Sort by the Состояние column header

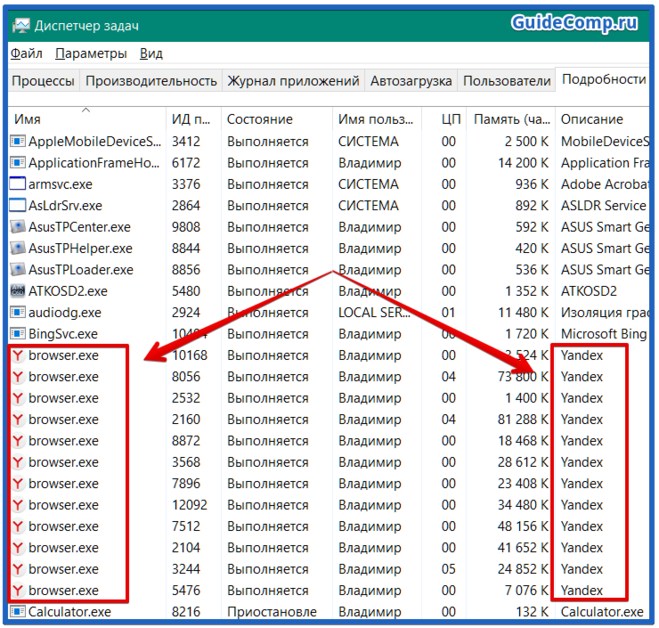click(260, 119)
